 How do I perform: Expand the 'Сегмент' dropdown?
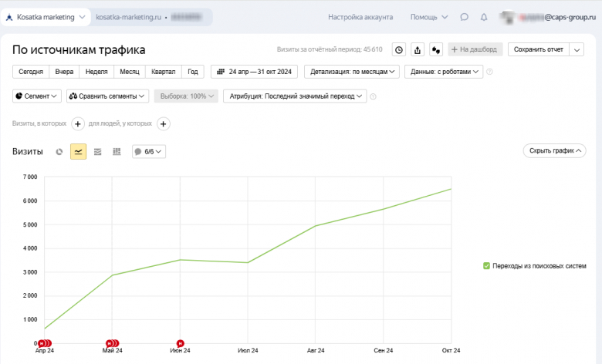coord(36,96)
